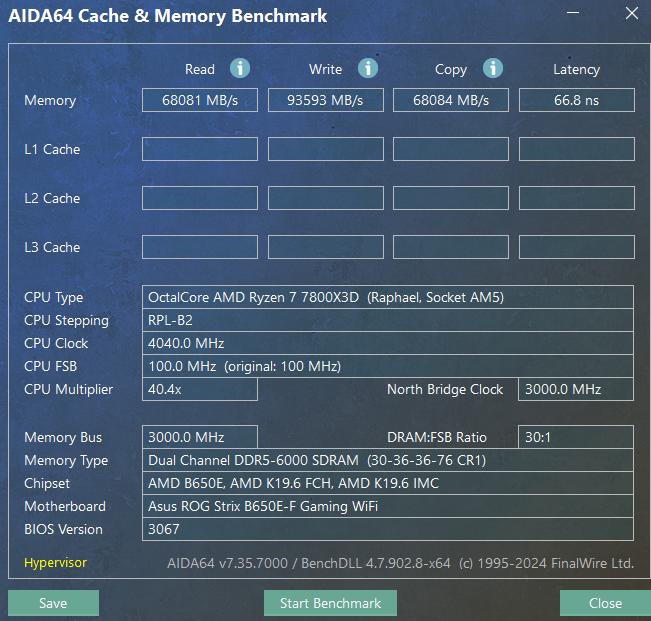Viewport: 651px width, 621px height.
Task: Click the empty L2 Cache Write field
Action: pyautogui.click(x=326, y=198)
